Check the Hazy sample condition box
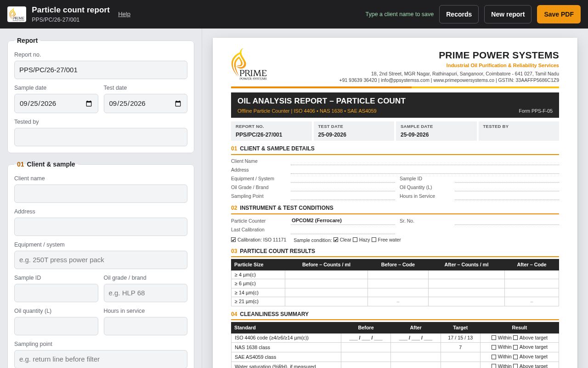Viewport: 588px width, 368px height. (355, 240)
